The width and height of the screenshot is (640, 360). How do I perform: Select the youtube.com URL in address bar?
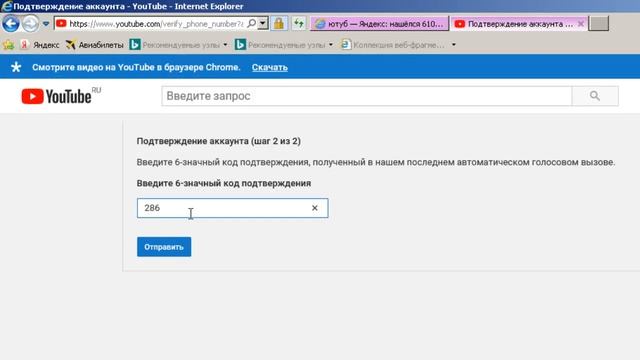tap(156, 24)
